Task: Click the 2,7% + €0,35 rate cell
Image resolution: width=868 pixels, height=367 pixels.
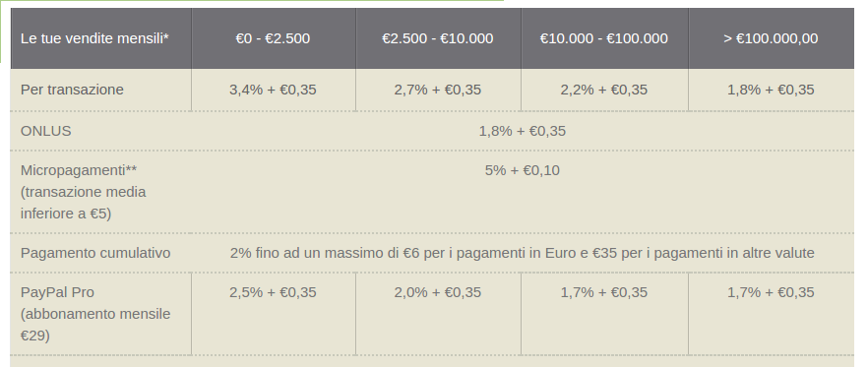Action: pyautogui.click(x=438, y=90)
